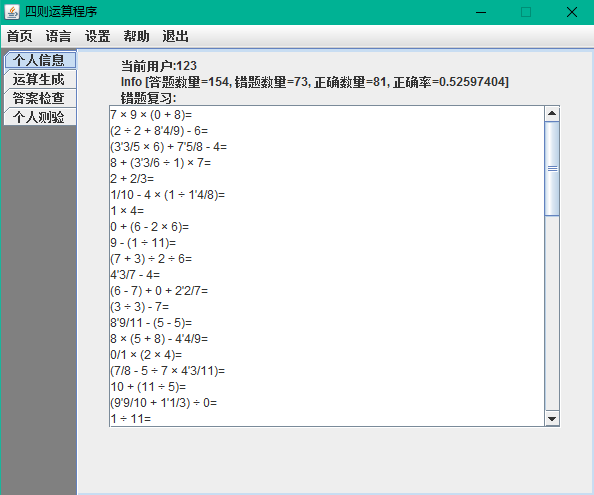Click the line 1 × 4=
This screenshot has width=594, height=495.
[127, 211]
